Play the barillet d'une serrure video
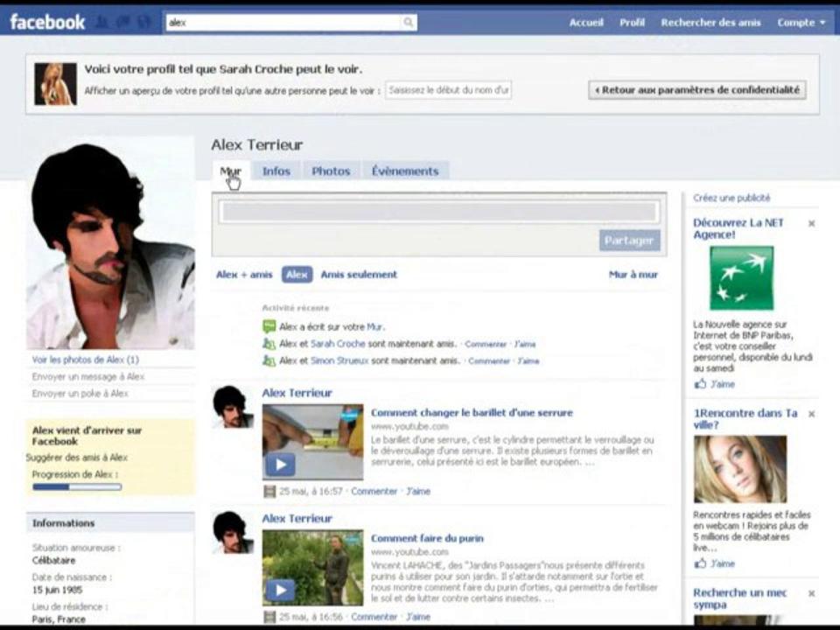840x630 pixels. click(x=281, y=465)
